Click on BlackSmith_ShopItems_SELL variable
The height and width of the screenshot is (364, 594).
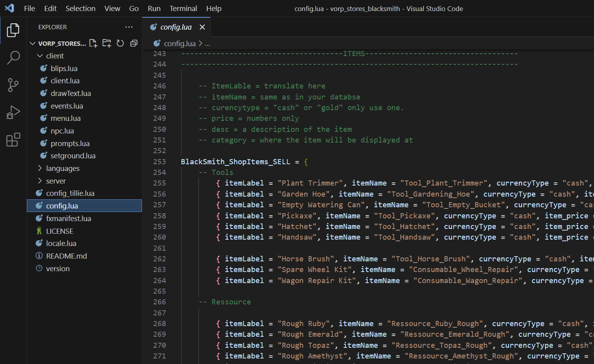point(236,161)
